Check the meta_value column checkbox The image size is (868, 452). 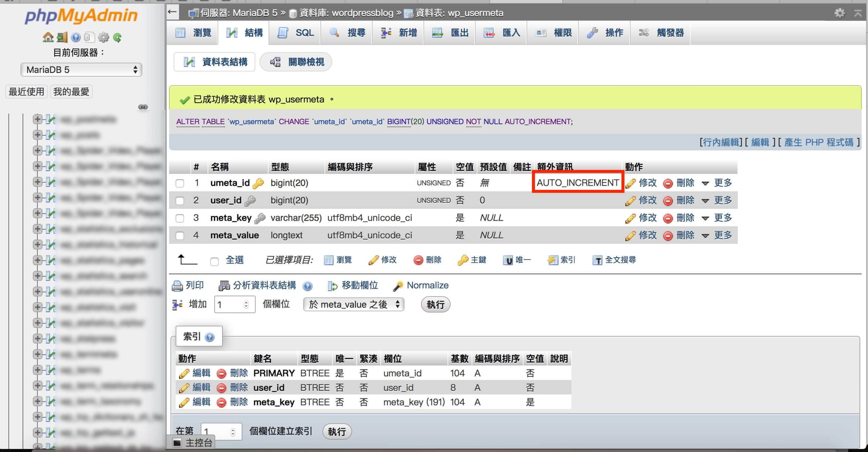click(180, 236)
